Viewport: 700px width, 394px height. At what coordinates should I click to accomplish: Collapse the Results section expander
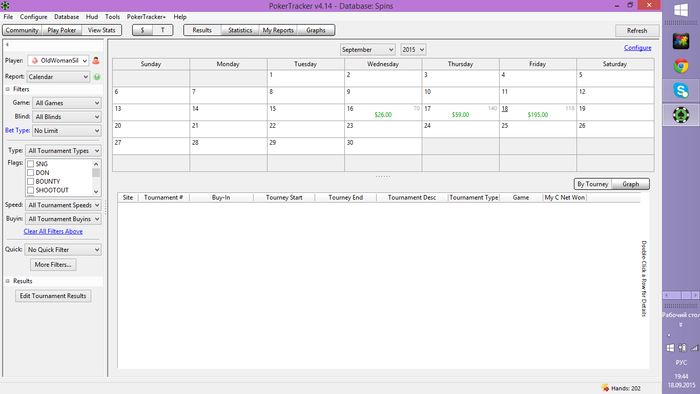coord(8,281)
